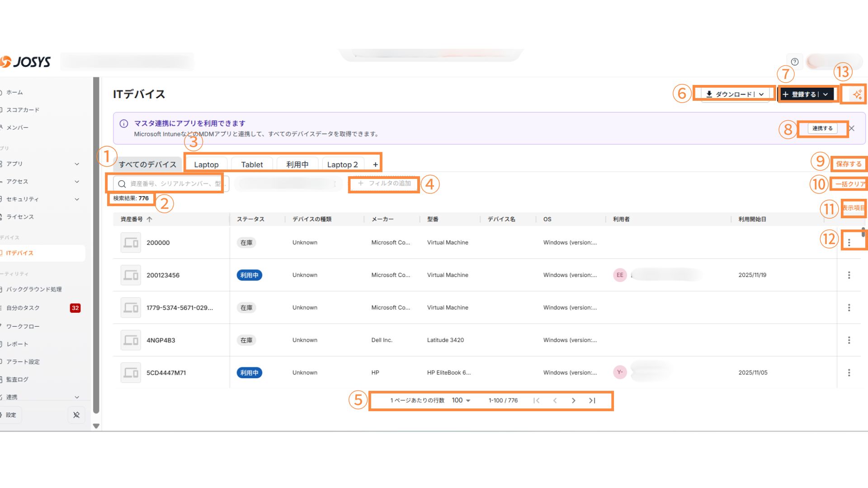Viewport: 868px width, 488px height.
Task: Sort by asset number column arrow
Action: [149, 219]
